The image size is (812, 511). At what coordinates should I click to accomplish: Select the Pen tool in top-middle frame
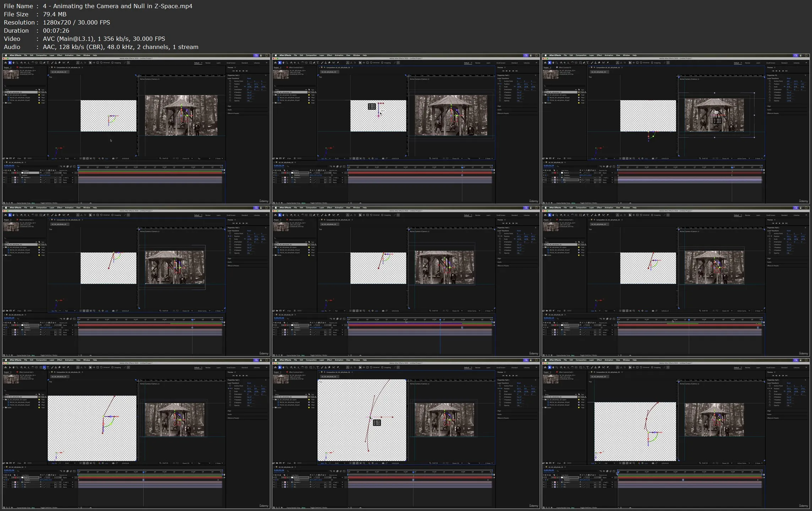[x=314, y=63]
